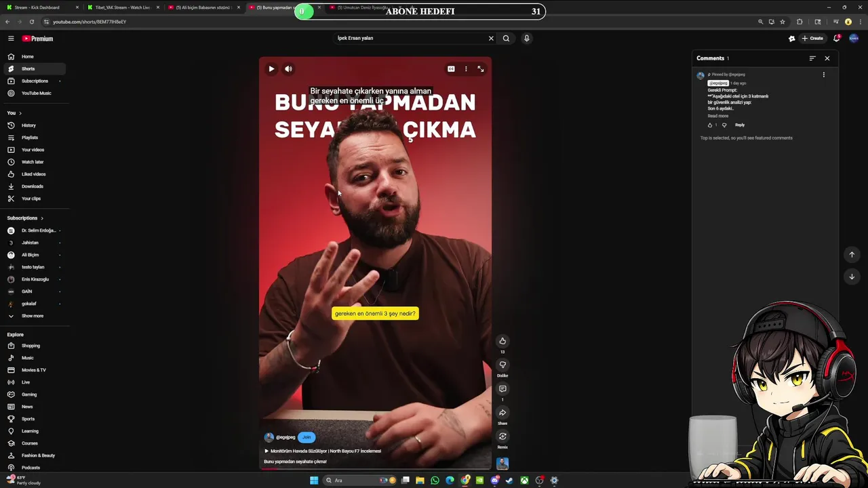The image size is (868, 488).
Task: Like this Short
Action: point(502,341)
